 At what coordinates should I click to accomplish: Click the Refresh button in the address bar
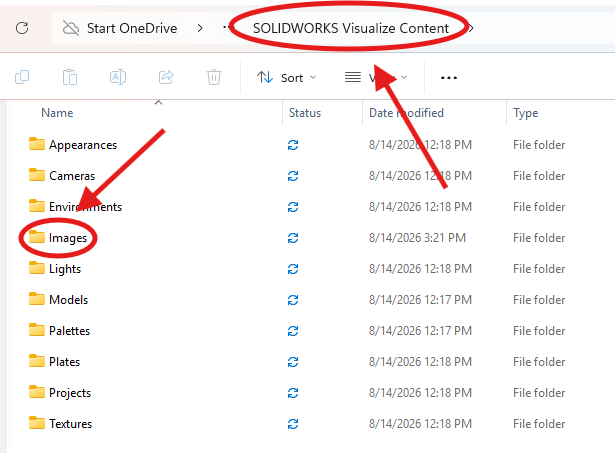(x=22, y=28)
